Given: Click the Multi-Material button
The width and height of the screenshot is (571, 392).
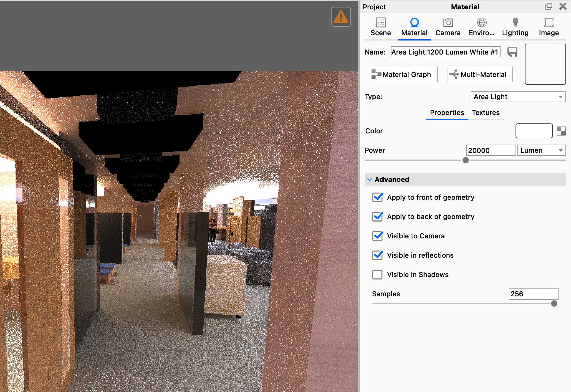Looking at the screenshot, I should (x=480, y=74).
